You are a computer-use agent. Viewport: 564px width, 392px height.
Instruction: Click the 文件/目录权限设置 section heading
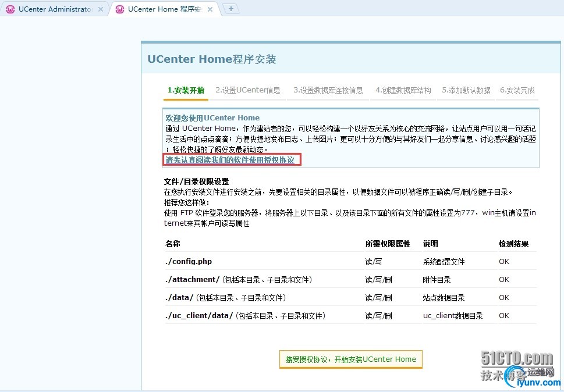coord(196,181)
